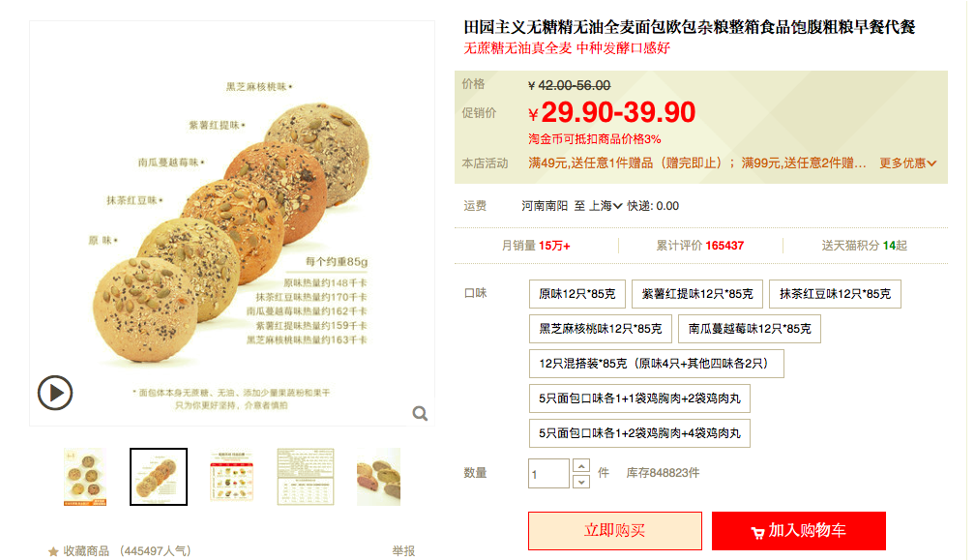Click the cart icon in 加入购物车

click(x=757, y=532)
